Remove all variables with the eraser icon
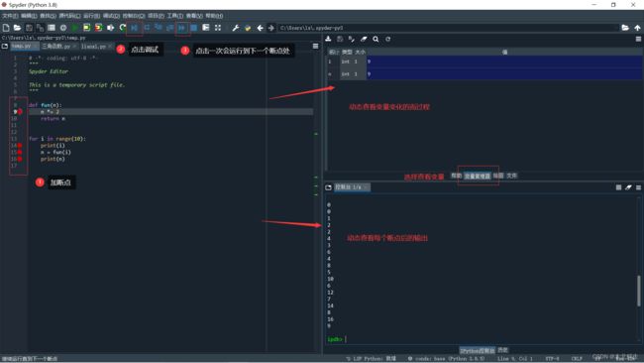Image resolution: width=644 pixels, height=363 pixels. (364, 39)
